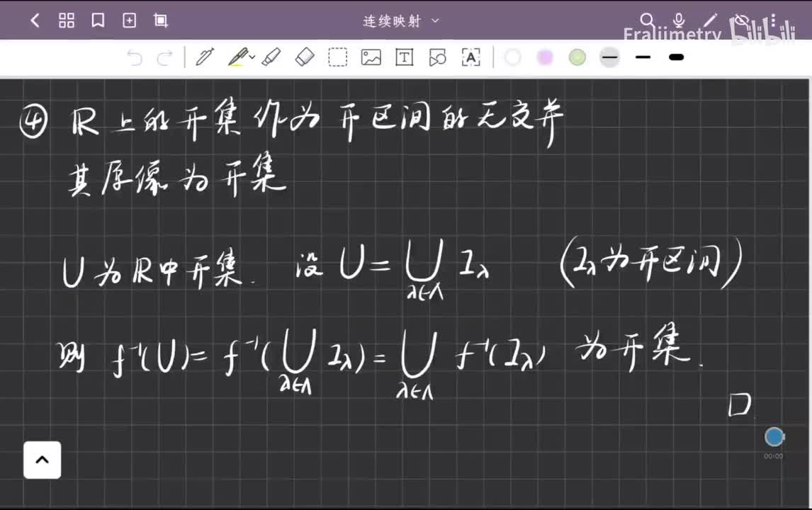Screen dimensions: 812x510
Task: Select the fountain pen tool
Action: 205,57
